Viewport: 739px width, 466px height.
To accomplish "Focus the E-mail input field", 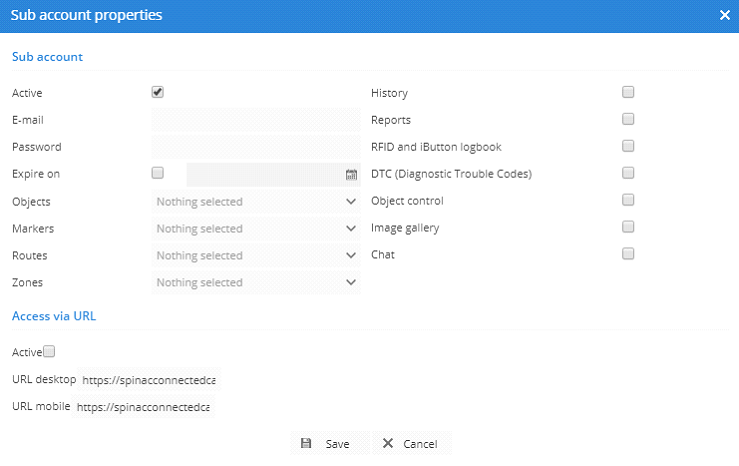I will pos(256,120).
